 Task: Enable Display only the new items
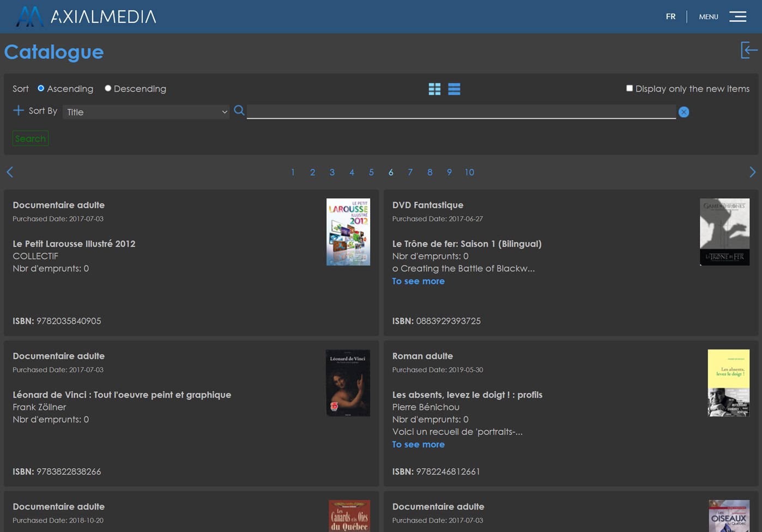click(x=630, y=88)
